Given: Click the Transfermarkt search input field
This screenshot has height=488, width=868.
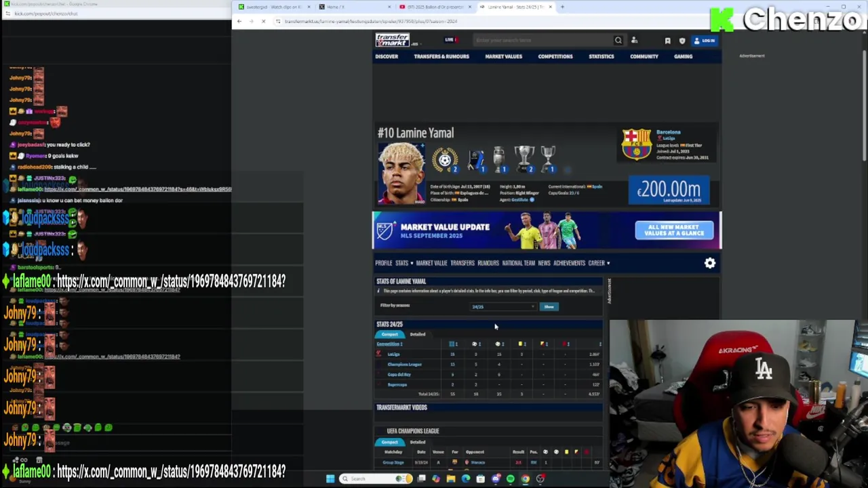Looking at the screenshot, I should (542, 41).
